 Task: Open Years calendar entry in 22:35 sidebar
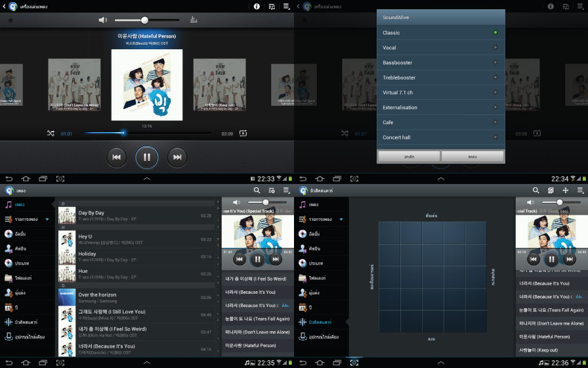point(28,308)
